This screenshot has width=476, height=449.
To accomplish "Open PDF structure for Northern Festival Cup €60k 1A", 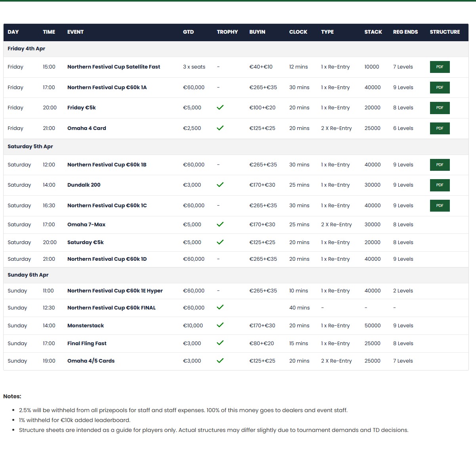I will (x=440, y=88).
